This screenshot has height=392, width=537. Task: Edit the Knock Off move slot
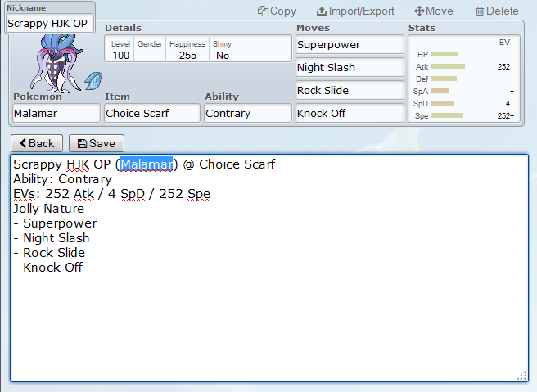(x=350, y=113)
